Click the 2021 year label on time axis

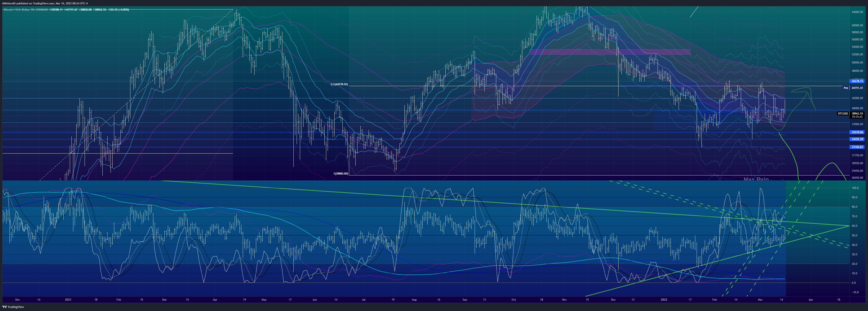click(68, 299)
